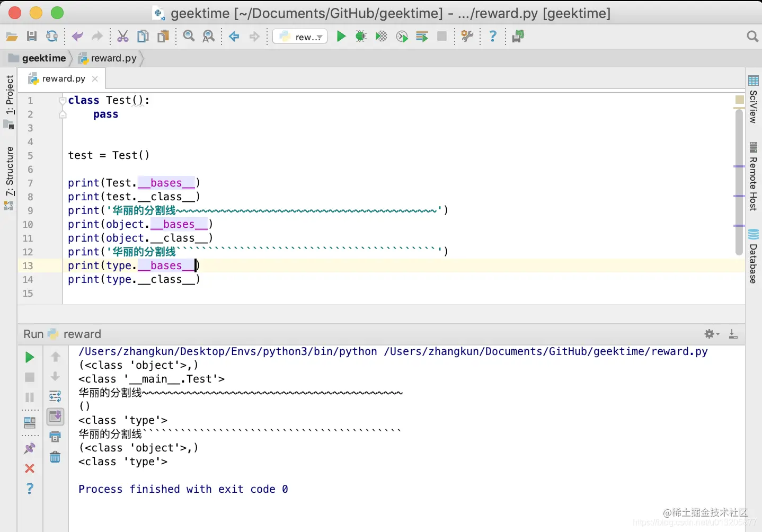Viewport: 762px width, 532px height.
Task: Click fold end marker on line 2
Action: pyautogui.click(x=63, y=114)
